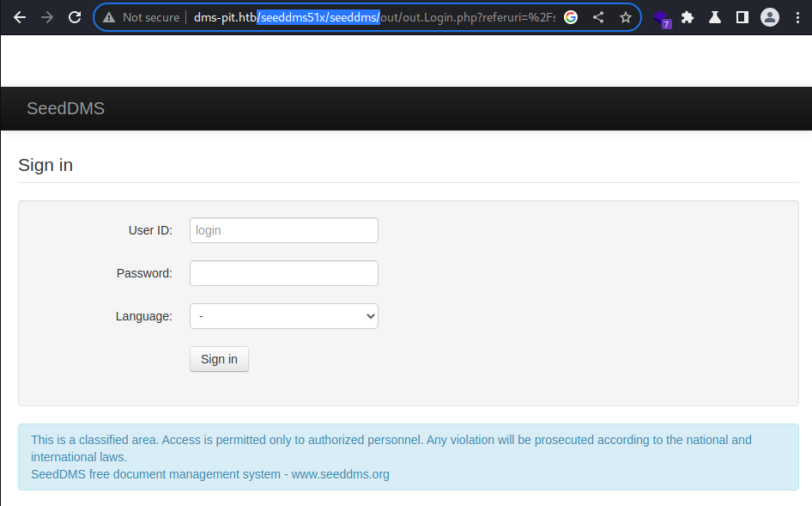Focus the Password field
The height and width of the screenshot is (506, 812).
284,273
